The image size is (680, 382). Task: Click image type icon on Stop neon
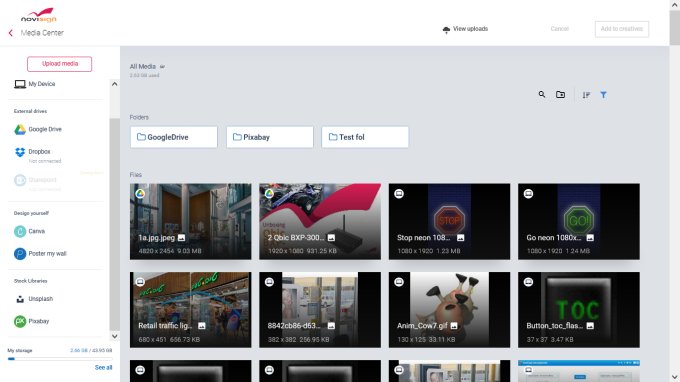(x=461, y=238)
